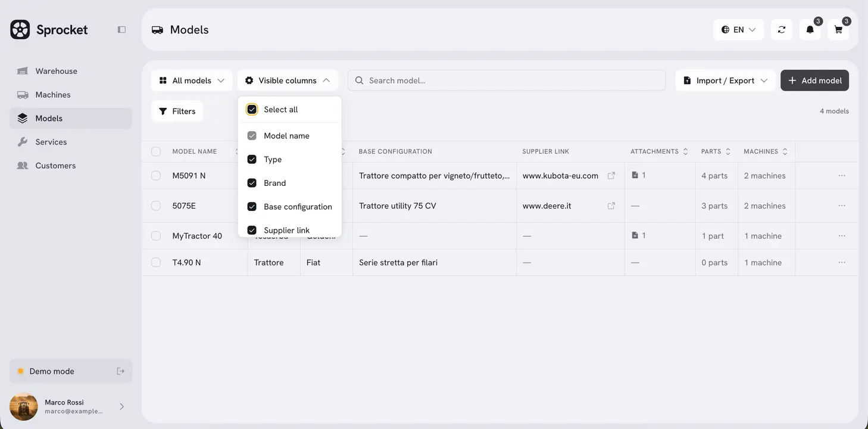Select the T4.90 N row checkbox

click(156, 263)
